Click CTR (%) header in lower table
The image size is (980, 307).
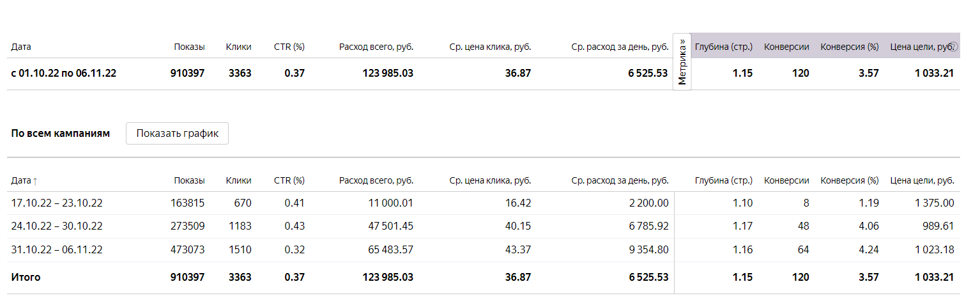pos(289,180)
